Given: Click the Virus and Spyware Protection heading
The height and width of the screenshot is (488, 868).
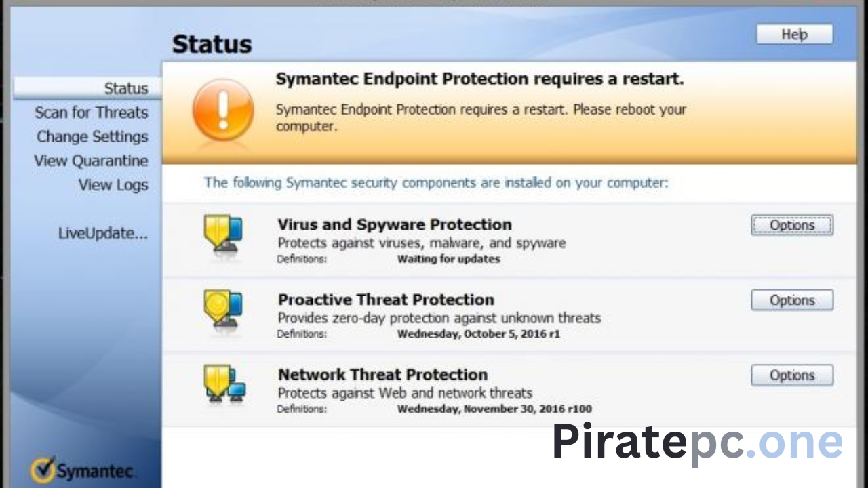Looking at the screenshot, I should click(395, 224).
